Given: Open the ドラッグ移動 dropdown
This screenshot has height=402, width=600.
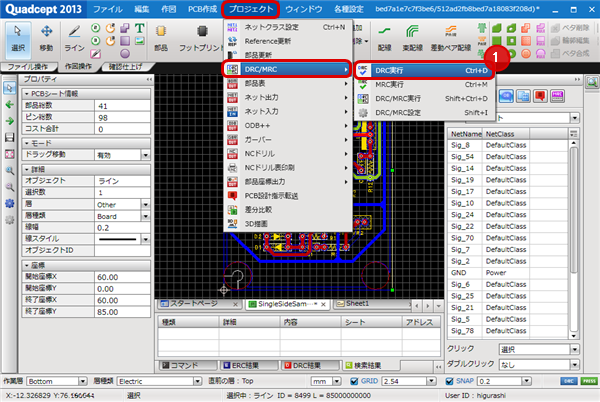Looking at the screenshot, I should pos(145,155).
